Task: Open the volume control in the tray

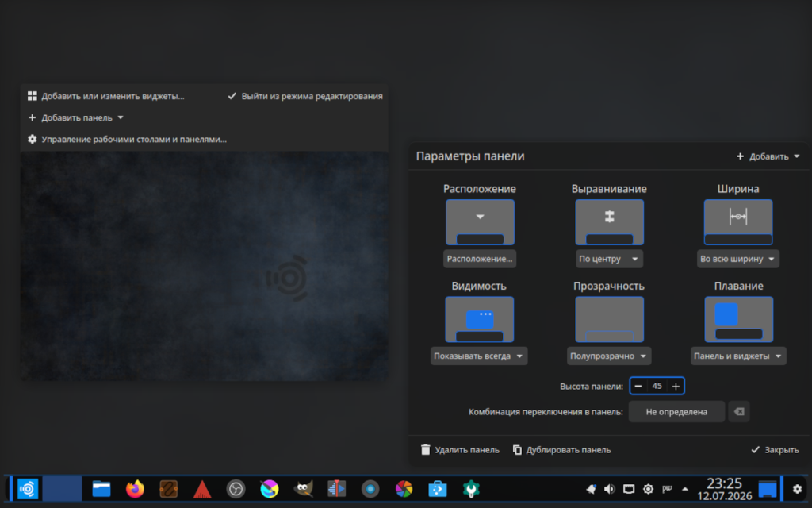Action: pyautogui.click(x=610, y=489)
